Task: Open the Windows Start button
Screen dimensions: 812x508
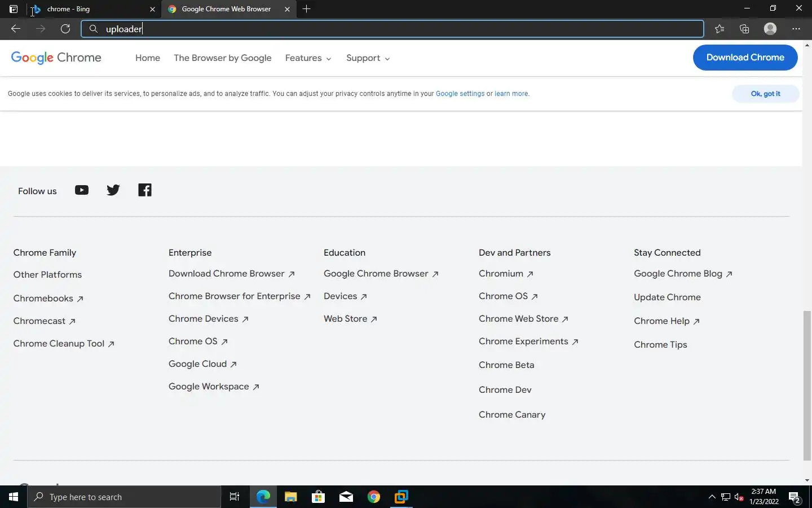Action: click(x=14, y=497)
